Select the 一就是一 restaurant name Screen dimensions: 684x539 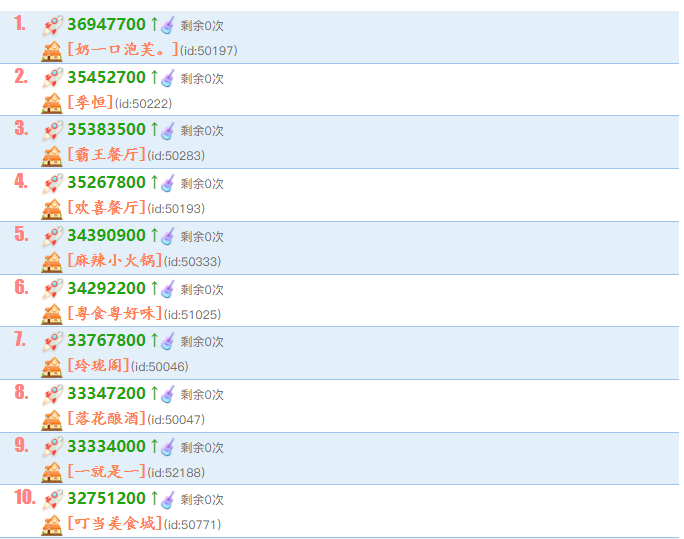[x=106, y=471]
